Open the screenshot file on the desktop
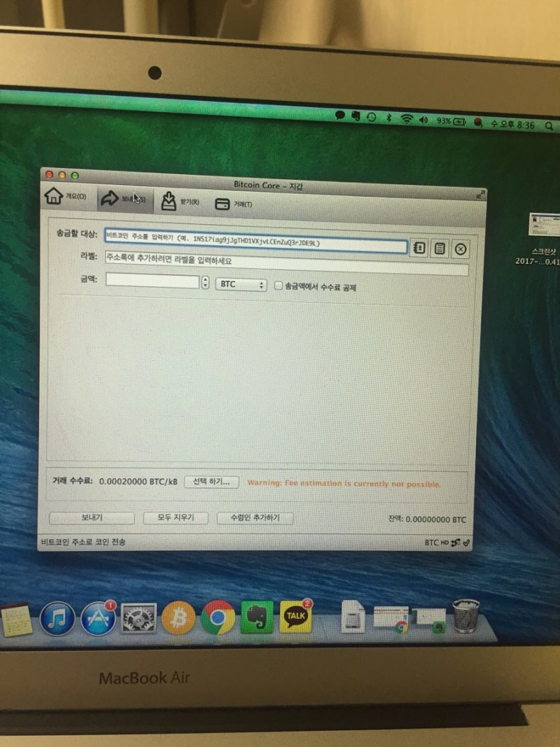This screenshot has width=560, height=747. click(545, 238)
